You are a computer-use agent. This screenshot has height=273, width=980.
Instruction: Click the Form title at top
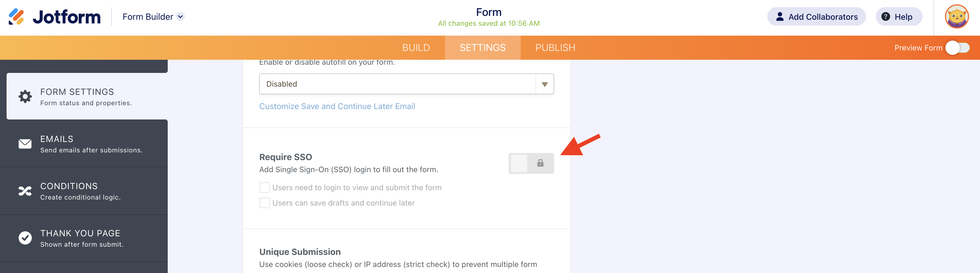(x=488, y=12)
